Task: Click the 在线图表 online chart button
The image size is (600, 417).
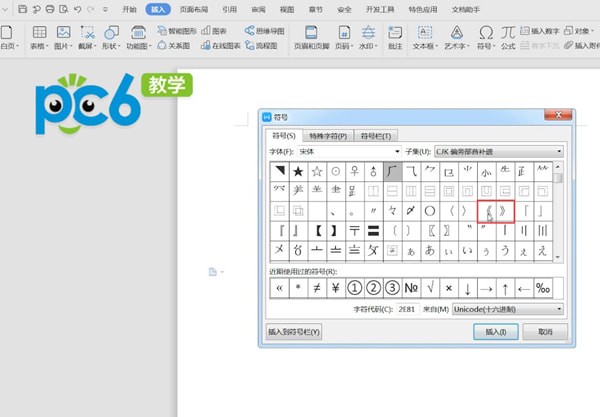Action: pos(221,46)
